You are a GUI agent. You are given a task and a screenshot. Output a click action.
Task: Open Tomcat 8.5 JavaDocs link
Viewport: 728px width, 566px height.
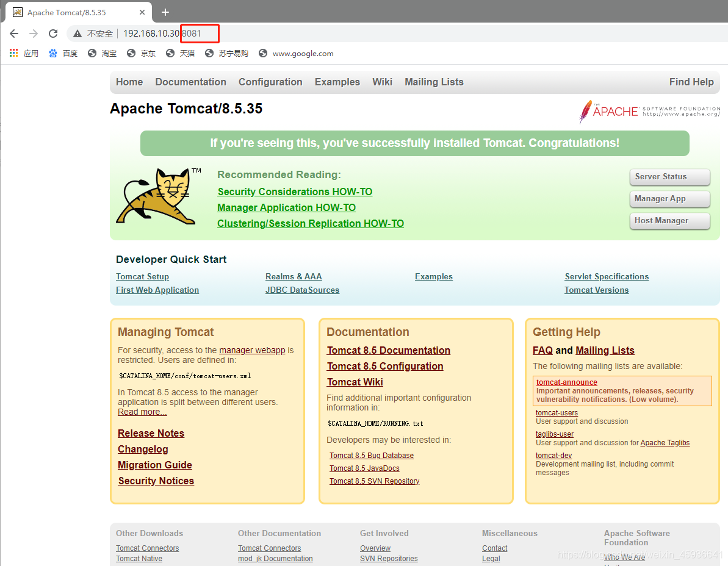364,468
